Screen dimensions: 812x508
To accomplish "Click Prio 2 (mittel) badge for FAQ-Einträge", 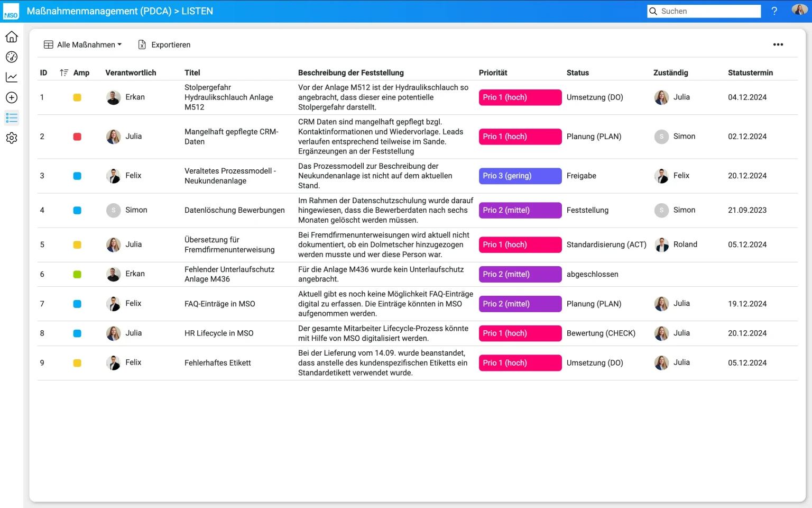I will (x=520, y=304).
